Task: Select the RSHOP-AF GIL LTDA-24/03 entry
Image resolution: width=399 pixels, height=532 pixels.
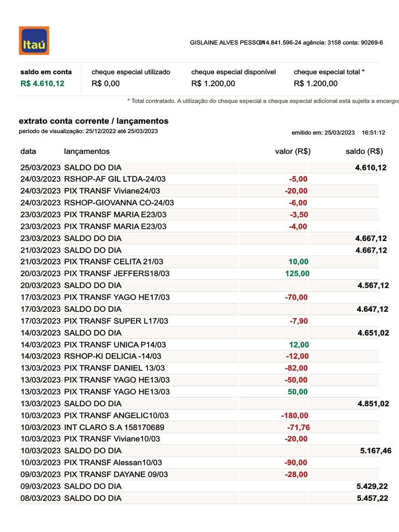Action: point(115,179)
